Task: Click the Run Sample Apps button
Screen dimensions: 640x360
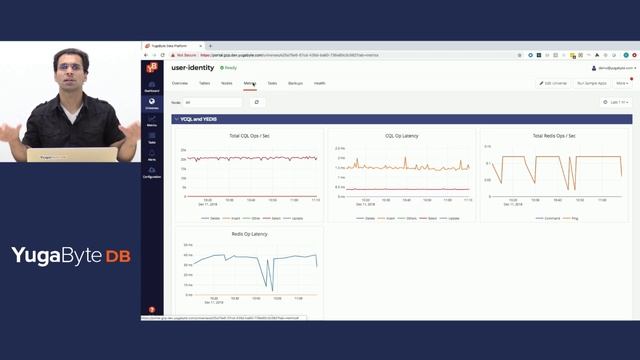Action: [x=592, y=83]
